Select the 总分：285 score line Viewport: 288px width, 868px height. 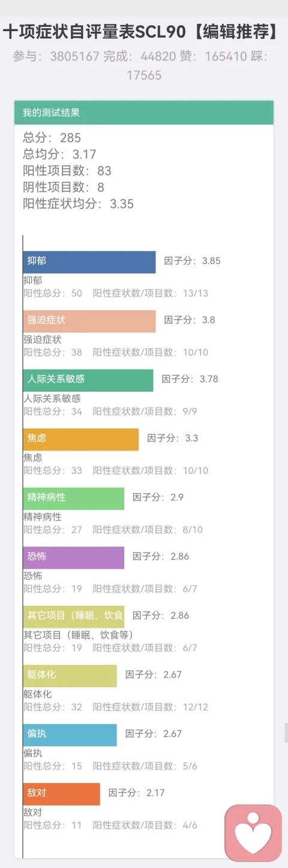(x=52, y=137)
